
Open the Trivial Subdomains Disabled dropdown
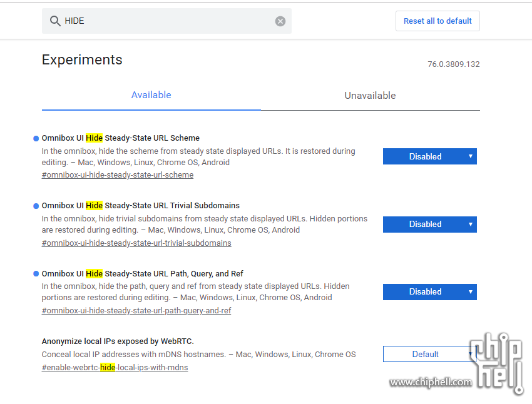click(x=430, y=225)
